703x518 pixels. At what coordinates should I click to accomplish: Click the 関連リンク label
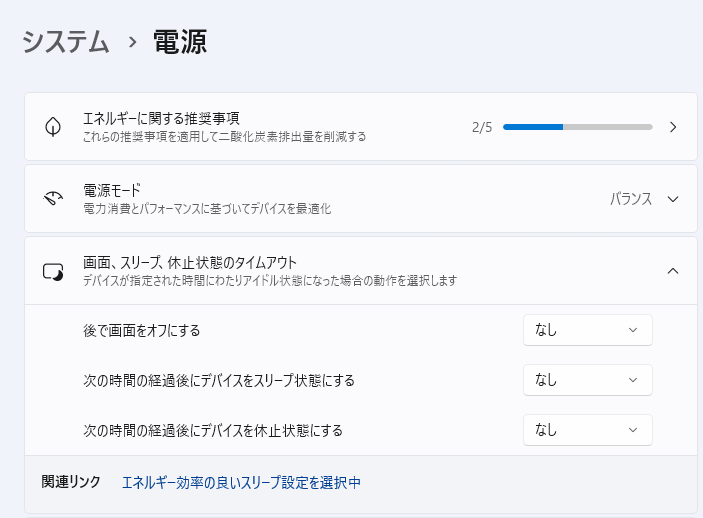(x=71, y=482)
